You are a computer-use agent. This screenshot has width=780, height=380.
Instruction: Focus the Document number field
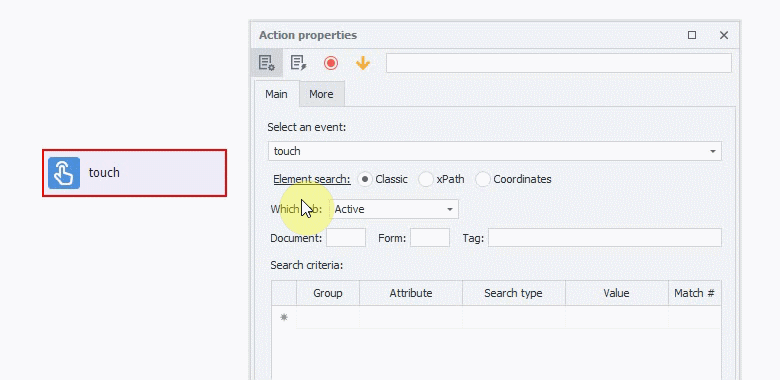346,238
